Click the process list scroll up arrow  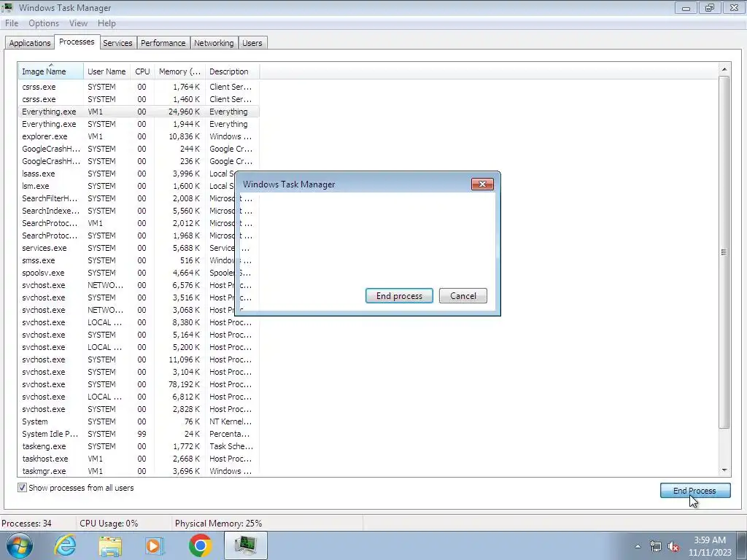pos(724,69)
